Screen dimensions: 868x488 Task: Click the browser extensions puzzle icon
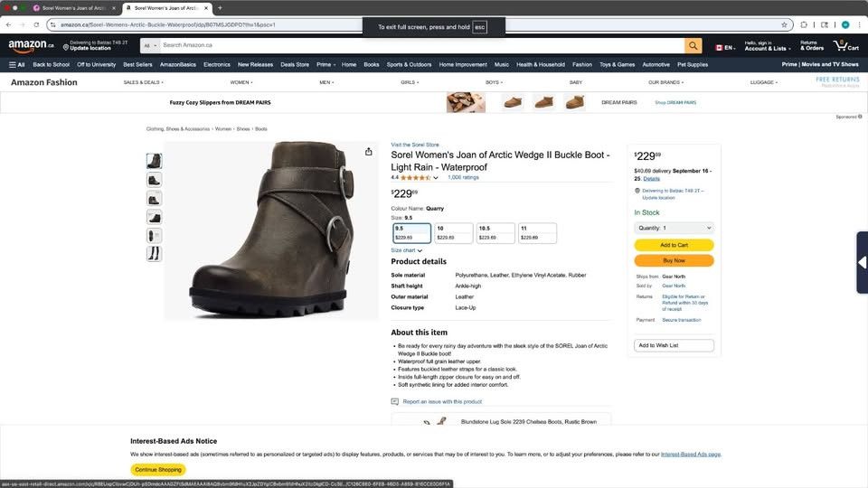(804, 25)
